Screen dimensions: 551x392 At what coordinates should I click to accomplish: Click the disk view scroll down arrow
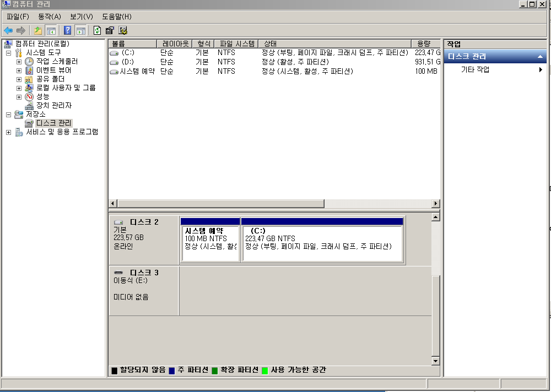coord(435,361)
